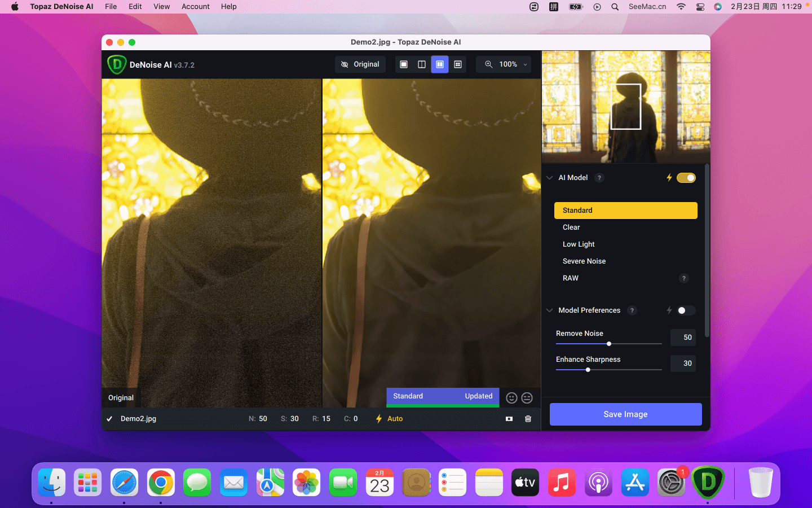Viewport: 812px width, 508px height.
Task: Enable the Model Preferences auto toggle
Action: pos(686,310)
